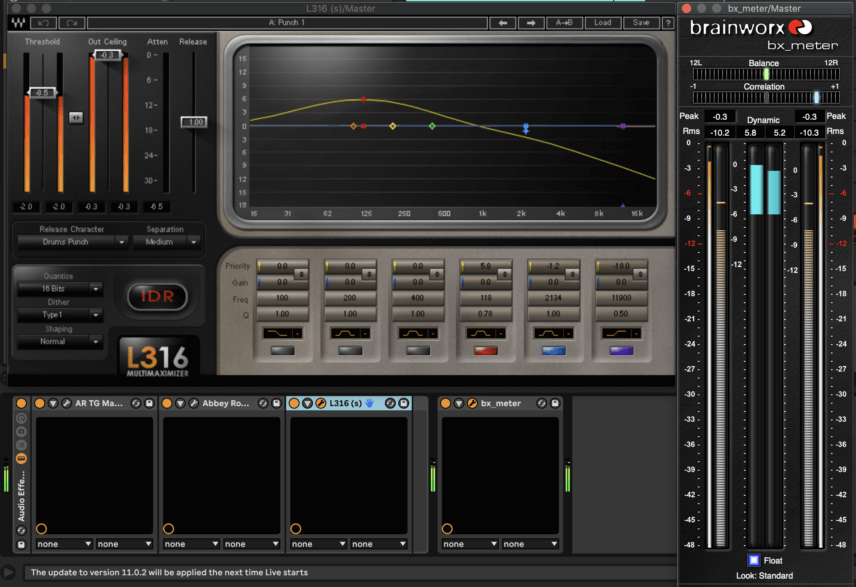
Task: Click the L316 (s) wrench icon
Action: [x=320, y=404]
